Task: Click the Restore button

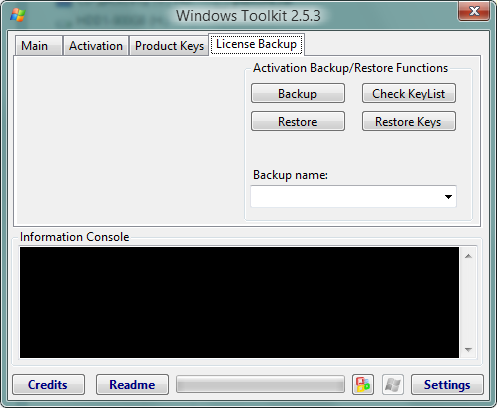Action: 298,121
